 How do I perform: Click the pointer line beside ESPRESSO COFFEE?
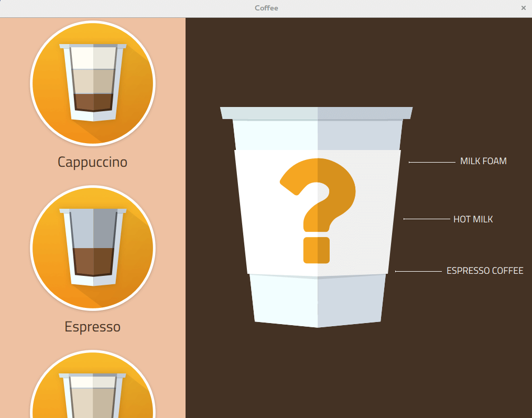click(x=418, y=271)
